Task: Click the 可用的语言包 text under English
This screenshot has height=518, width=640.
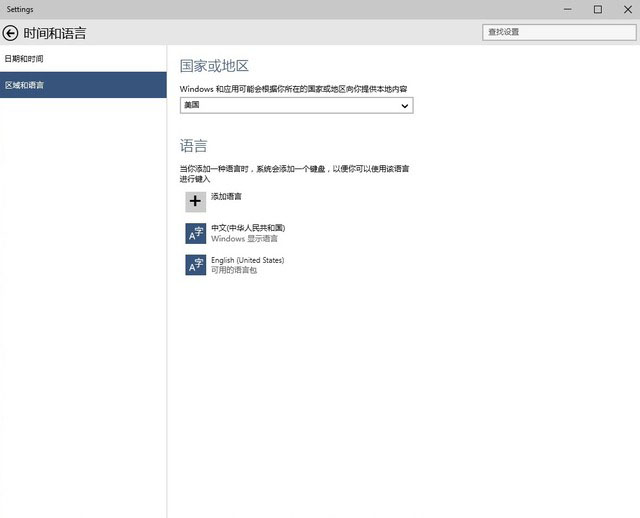Action: pyautogui.click(x=234, y=271)
